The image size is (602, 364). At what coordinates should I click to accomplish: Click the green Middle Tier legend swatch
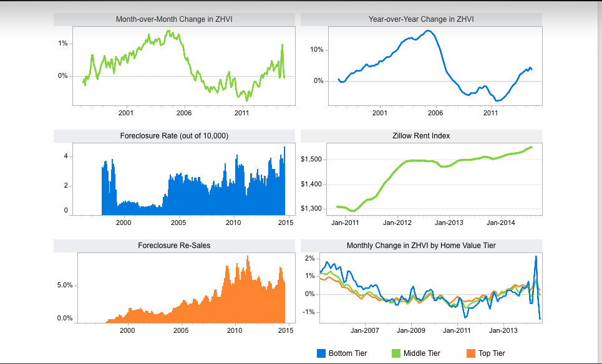(x=396, y=353)
